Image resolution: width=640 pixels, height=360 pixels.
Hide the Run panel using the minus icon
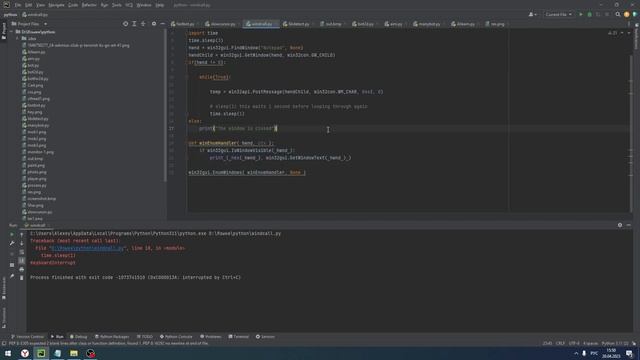click(629, 225)
